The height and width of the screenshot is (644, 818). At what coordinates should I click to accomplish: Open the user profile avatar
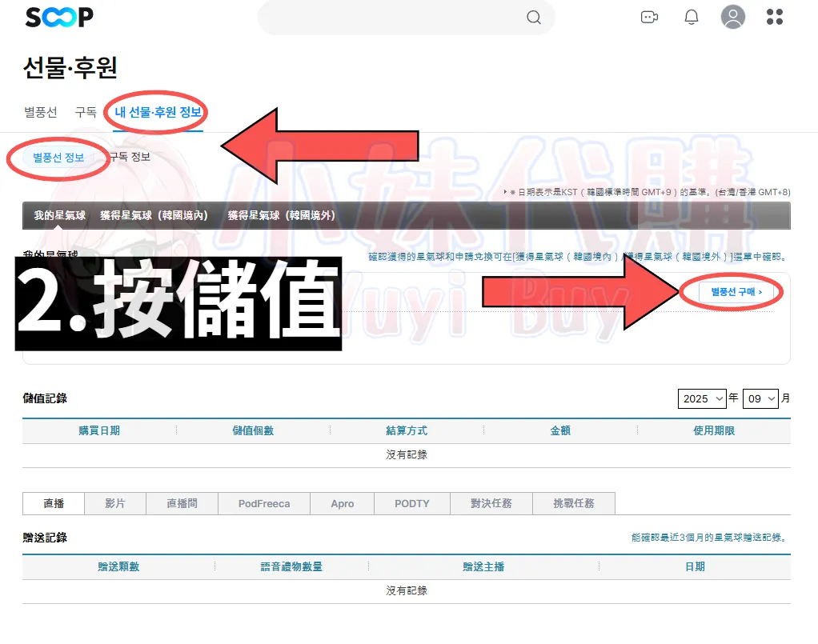[x=732, y=17]
